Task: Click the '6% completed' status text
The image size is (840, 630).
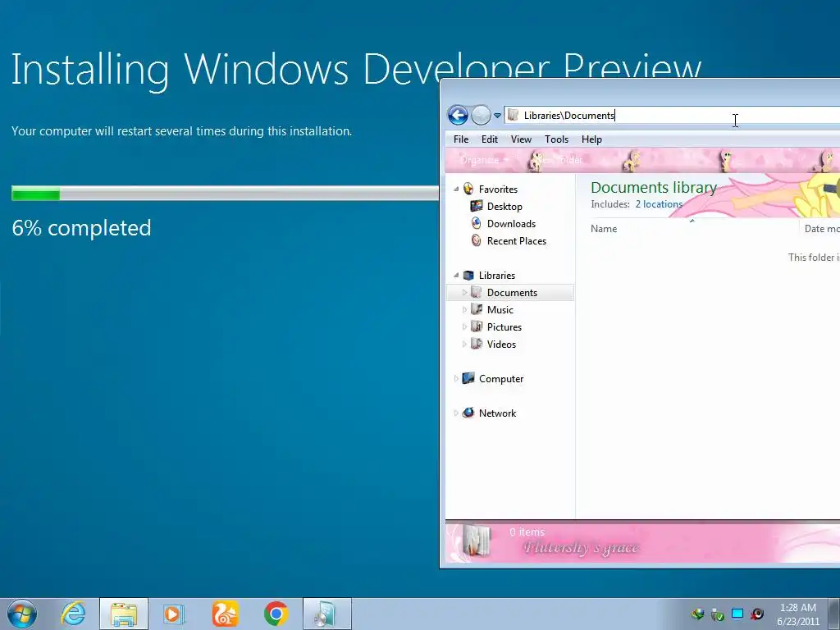Action: tap(81, 228)
